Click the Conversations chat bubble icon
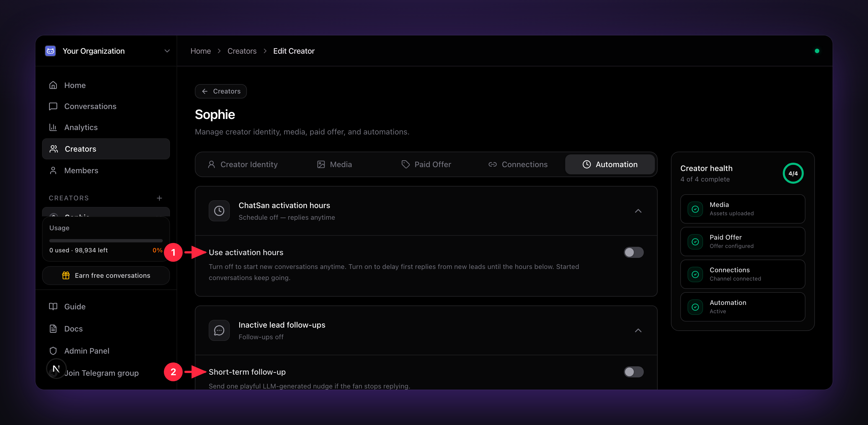This screenshot has height=425, width=868. pos(53,107)
